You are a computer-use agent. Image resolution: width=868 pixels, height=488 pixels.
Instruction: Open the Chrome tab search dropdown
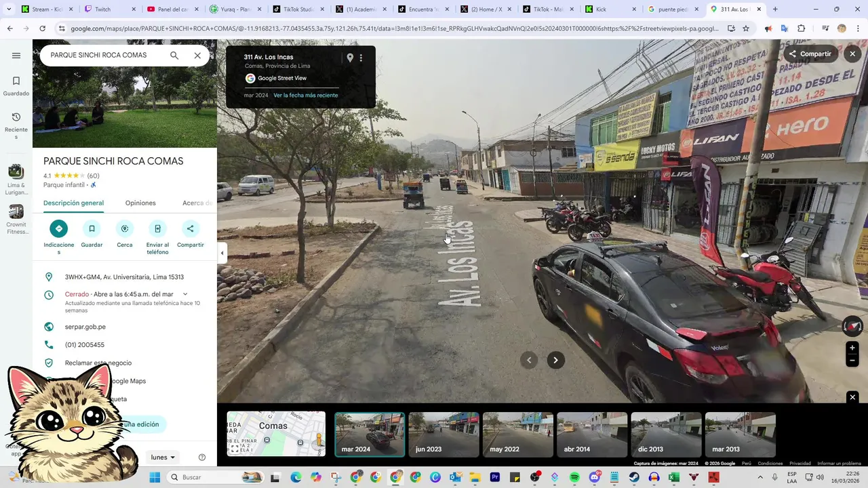click(x=9, y=9)
